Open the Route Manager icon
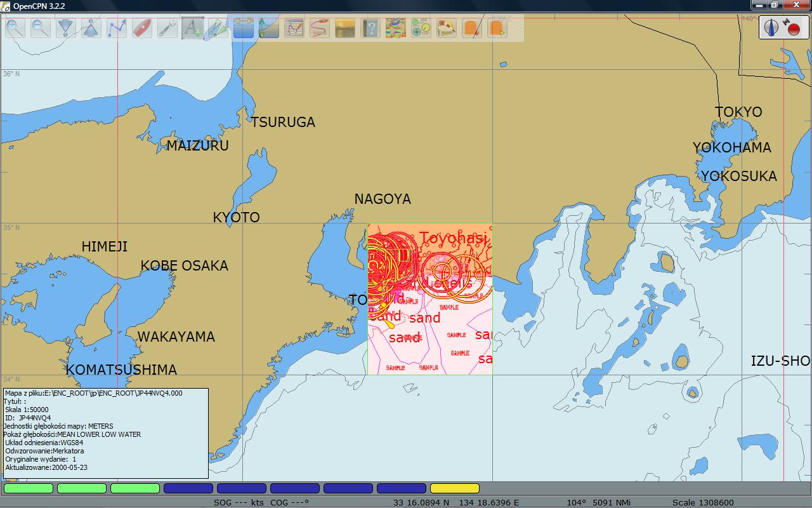Screen dimensions: 812x508 click(x=294, y=28)
